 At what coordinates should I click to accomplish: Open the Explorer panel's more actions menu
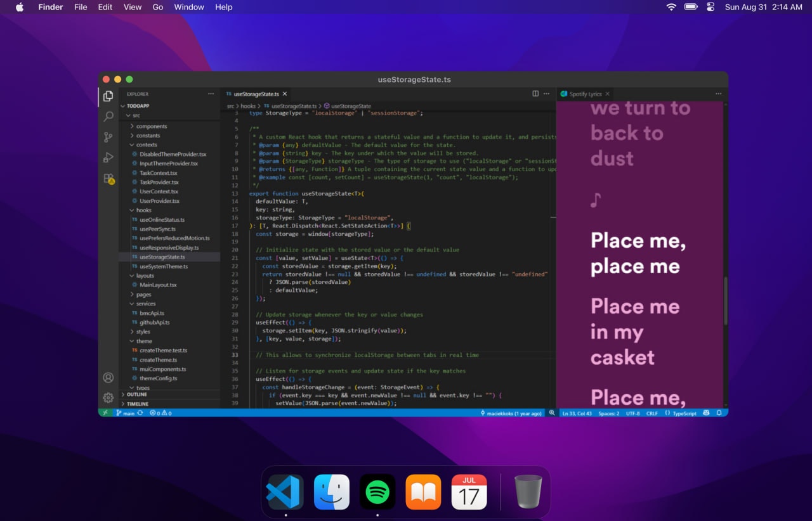click(x=211, y=94)
